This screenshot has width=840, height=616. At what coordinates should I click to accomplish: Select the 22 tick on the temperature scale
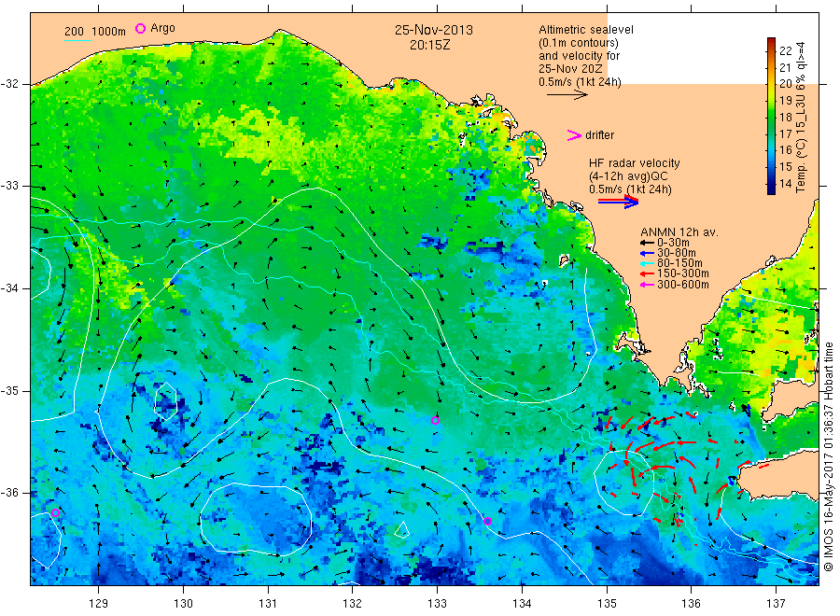tap(785, 51)
